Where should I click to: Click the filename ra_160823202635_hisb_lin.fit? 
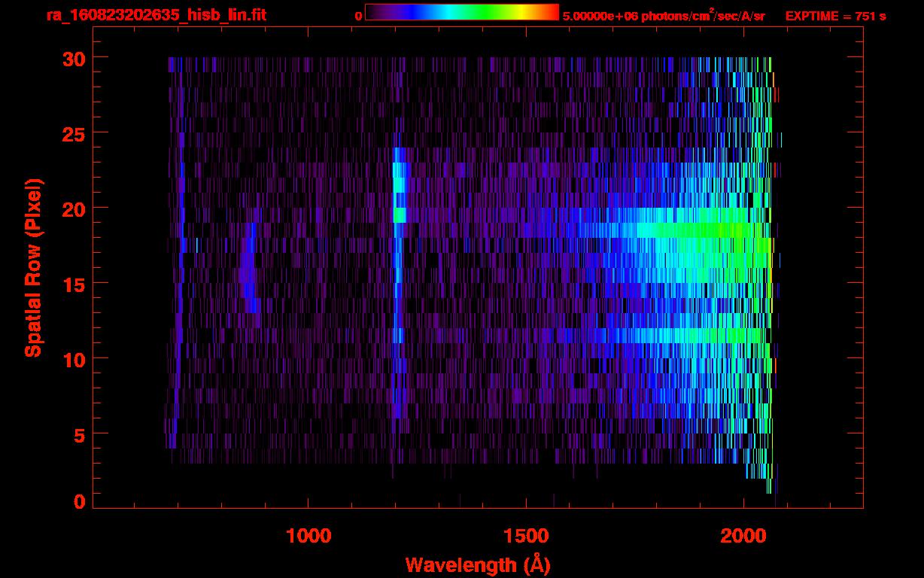point(155,15)
